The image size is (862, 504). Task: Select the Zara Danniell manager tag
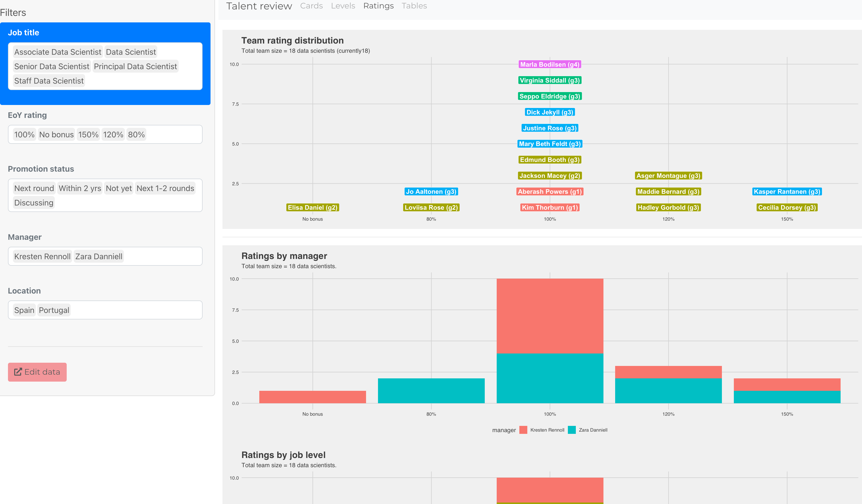[99, 256]
